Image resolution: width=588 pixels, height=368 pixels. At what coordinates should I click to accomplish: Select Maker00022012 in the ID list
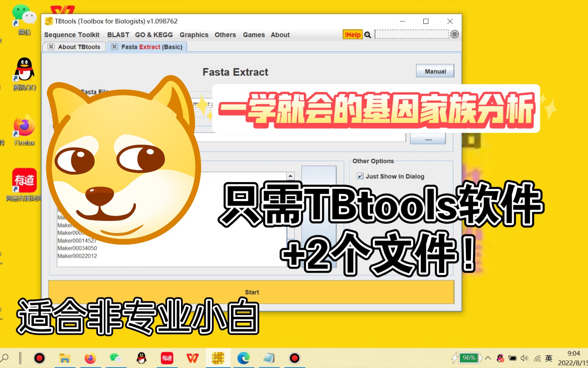77,256
